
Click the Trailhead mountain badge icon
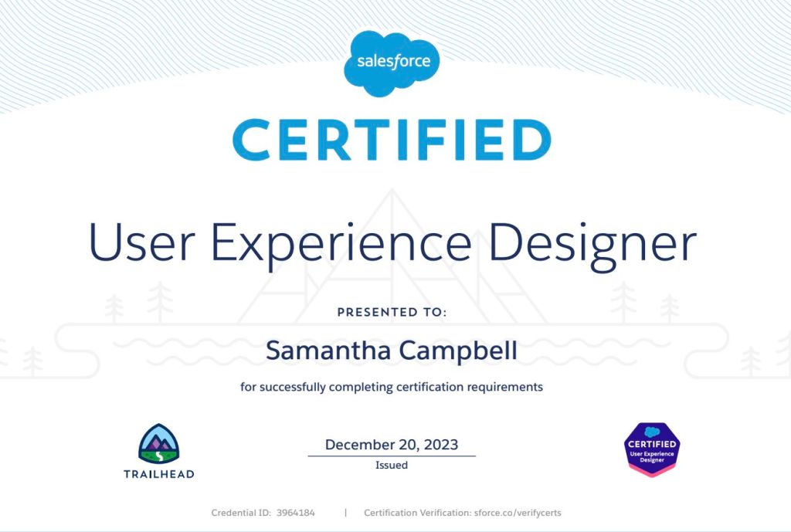click(158, 443)
